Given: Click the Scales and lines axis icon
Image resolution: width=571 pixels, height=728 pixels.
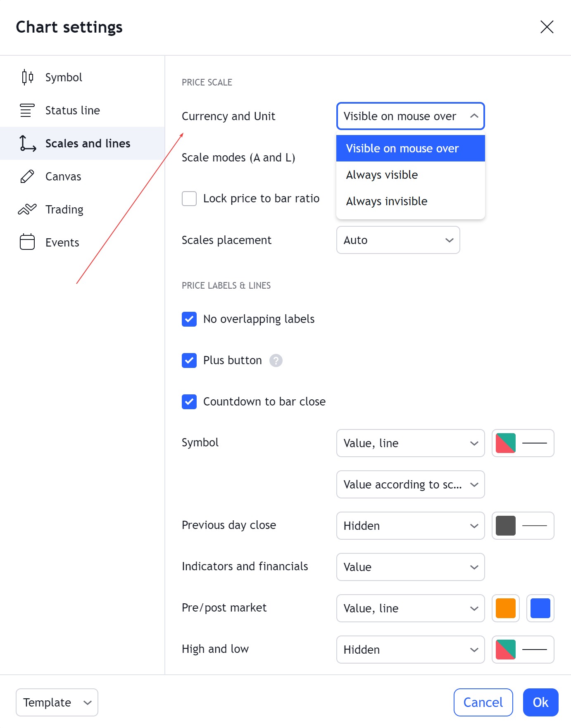Looking at the screenshot, I should pyautogui.click(x=27, y=143).
